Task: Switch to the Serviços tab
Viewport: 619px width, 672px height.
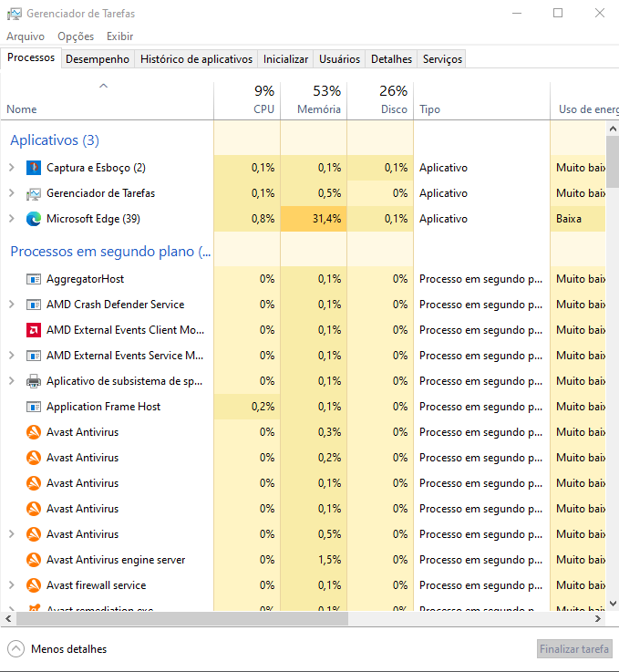Action: click(442, 59)
